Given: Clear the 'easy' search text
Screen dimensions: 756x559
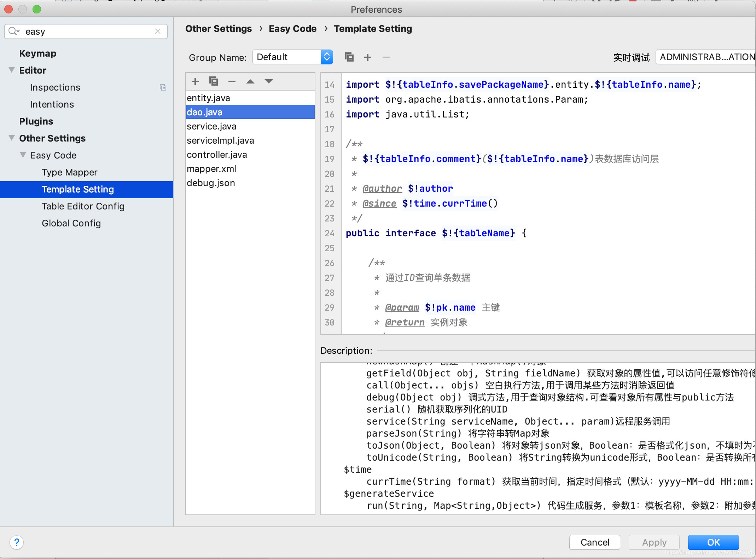Looking at the screenshot, I should [x=158, y=31].
